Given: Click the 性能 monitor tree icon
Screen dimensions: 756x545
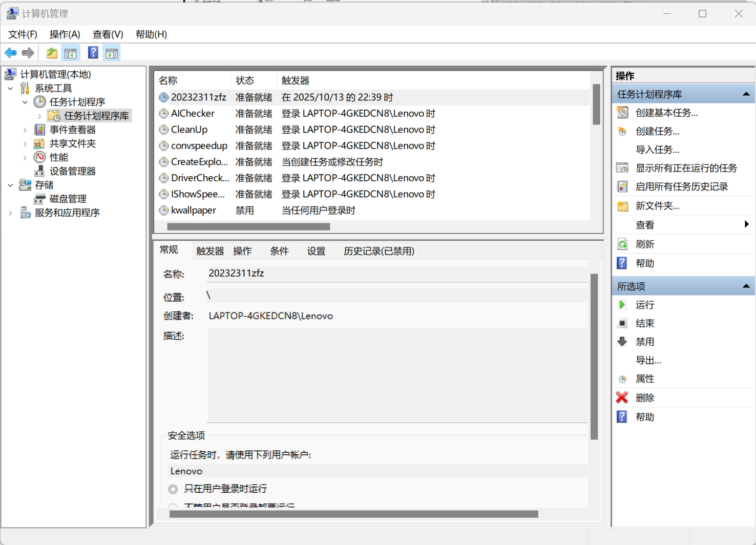Looking at the screenshot, I should coord(39,157).
